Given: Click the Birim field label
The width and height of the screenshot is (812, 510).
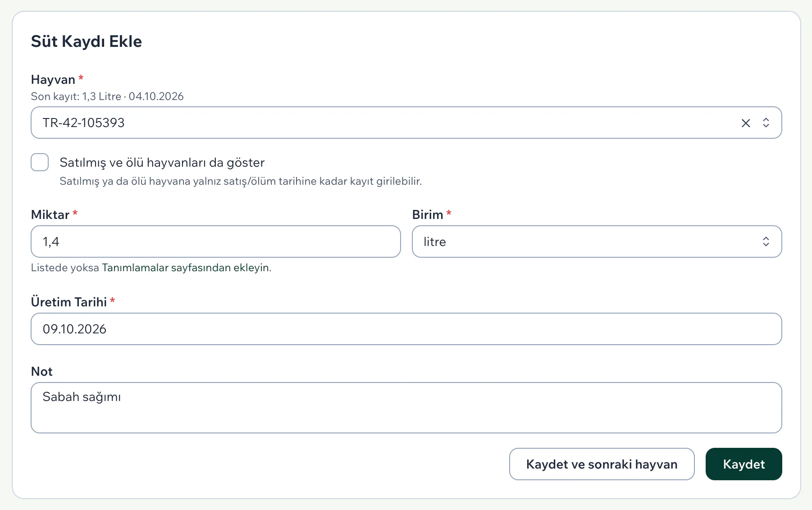Looking at the screenshot, I should coord(428,214).
